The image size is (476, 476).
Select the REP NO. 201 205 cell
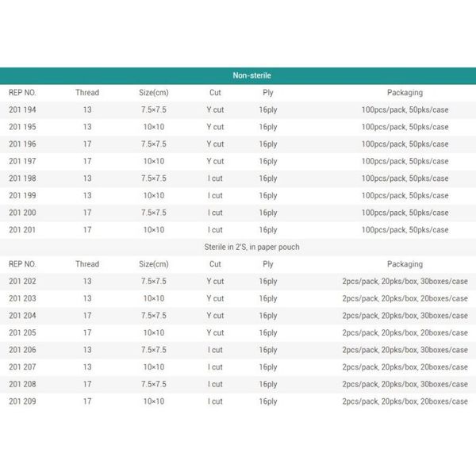tap(22, 332)
